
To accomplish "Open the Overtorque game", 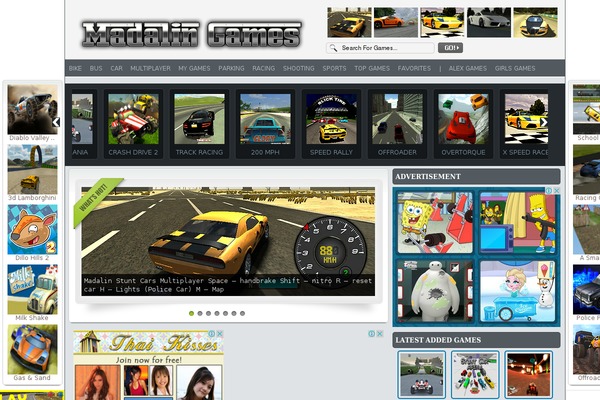I will (463, 124).
